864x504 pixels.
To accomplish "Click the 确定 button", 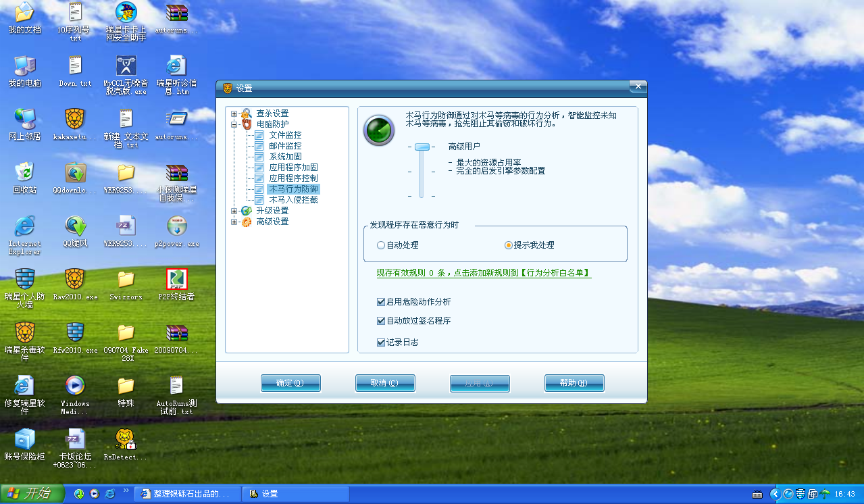I will [290, 383].
